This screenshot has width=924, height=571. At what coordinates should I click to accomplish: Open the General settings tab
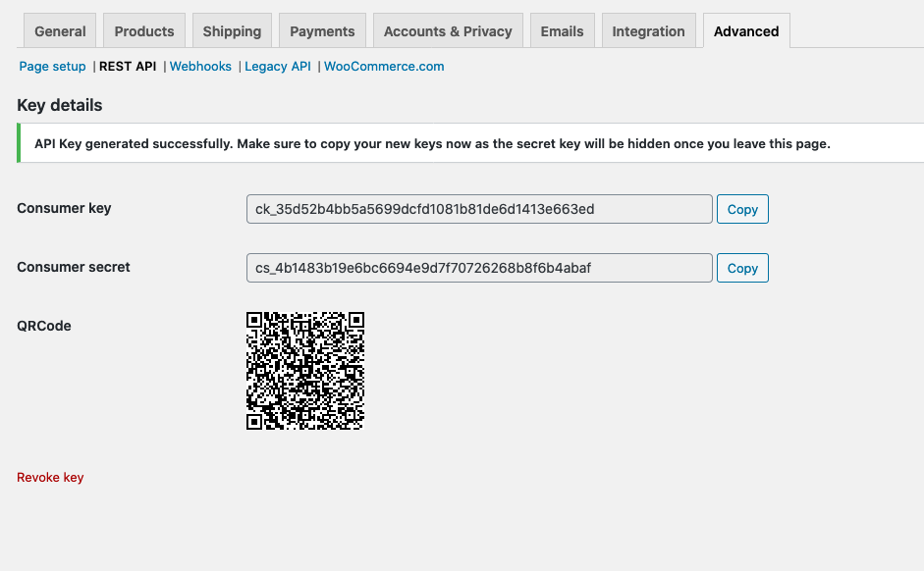tap(60, 31)
